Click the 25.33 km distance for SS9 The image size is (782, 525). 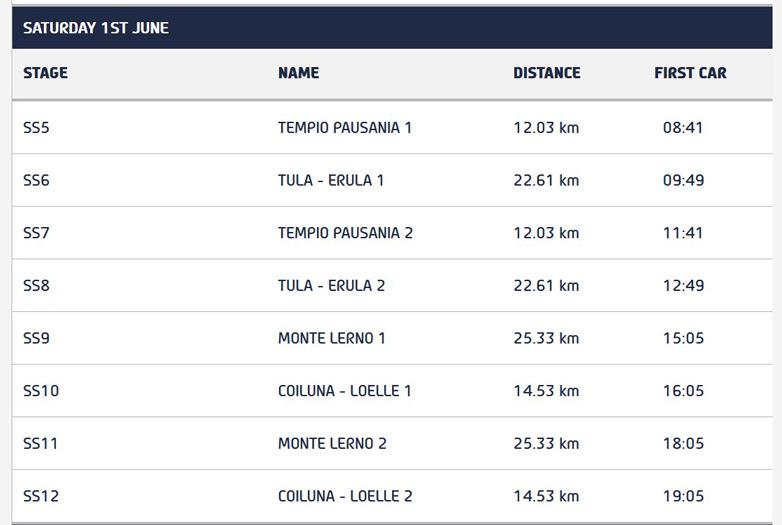(x=546, y=338)
